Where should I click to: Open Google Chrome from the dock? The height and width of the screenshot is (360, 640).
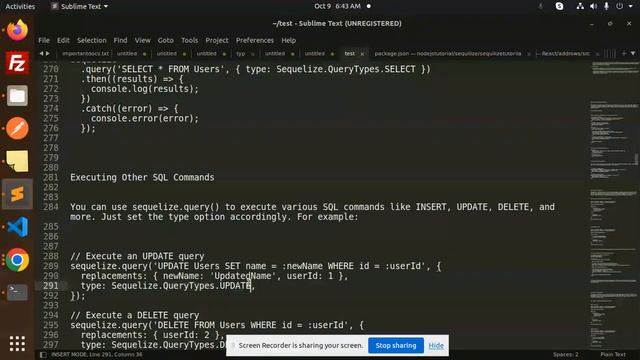click(x=17, y=260)
